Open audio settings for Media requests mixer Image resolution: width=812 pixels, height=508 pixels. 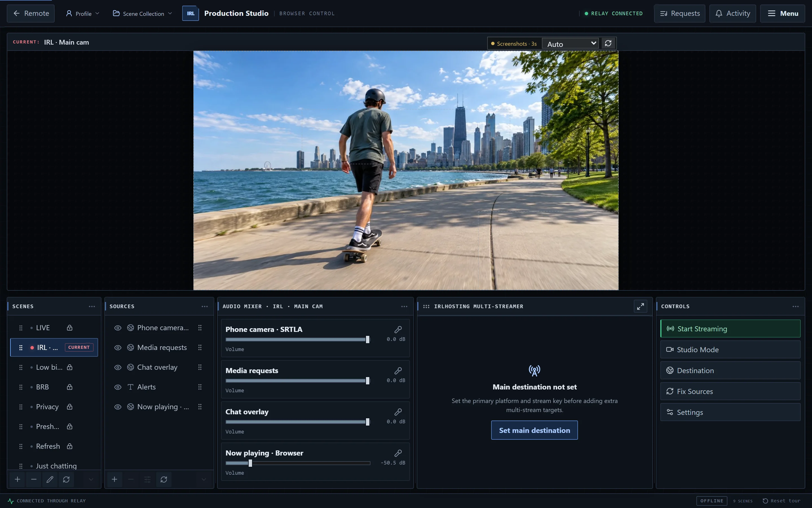pos(398,371)
